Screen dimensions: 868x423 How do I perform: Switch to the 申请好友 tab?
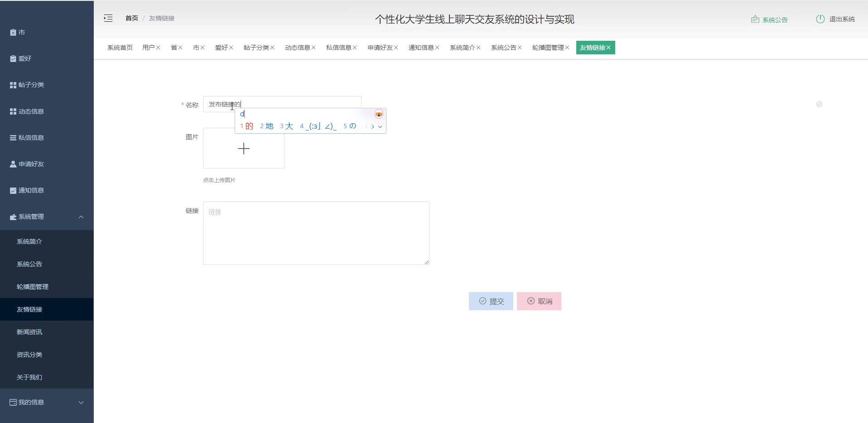click(380, 48)
